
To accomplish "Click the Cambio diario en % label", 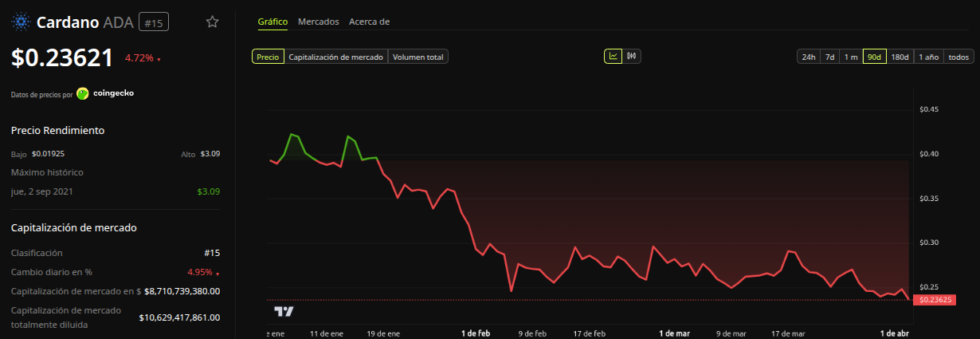I will tap(52, 272).
